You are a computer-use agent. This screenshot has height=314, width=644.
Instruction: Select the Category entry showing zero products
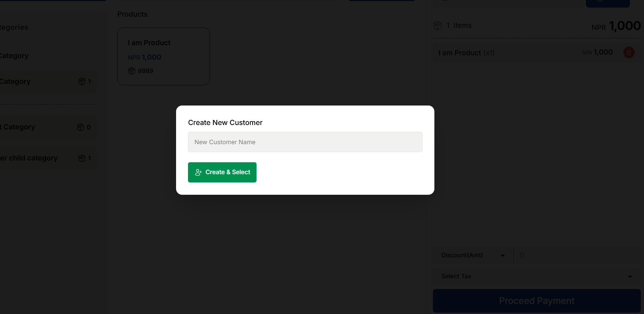[36, 127]
